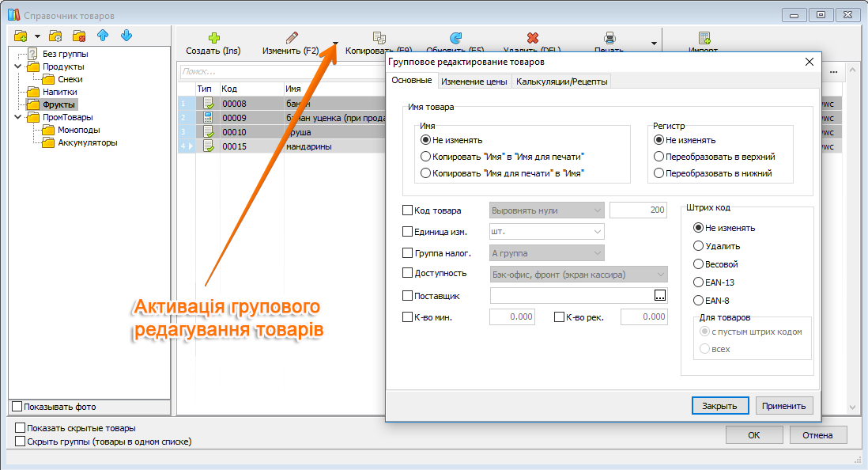Enable the Поставщик checkbox
The height and width of the screenshot is (470, 868).
coord(407,296)
